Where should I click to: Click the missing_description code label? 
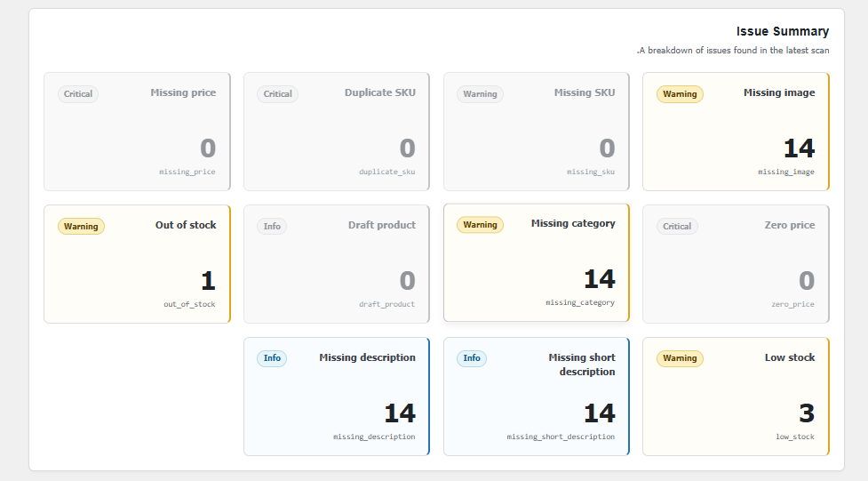374,437
